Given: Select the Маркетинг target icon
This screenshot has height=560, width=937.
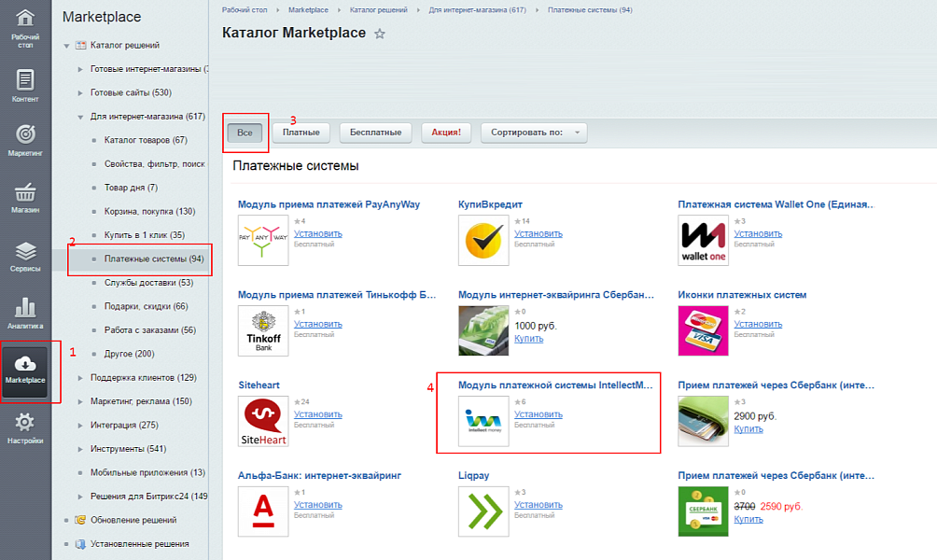Looking at the screenshot, I should click(x=25, y=138).
